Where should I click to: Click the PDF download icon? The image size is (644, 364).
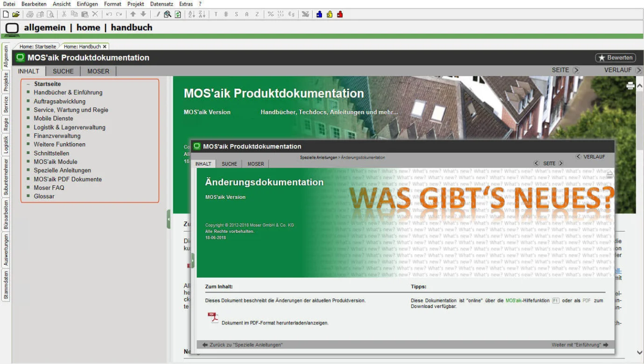coord(213,318)
